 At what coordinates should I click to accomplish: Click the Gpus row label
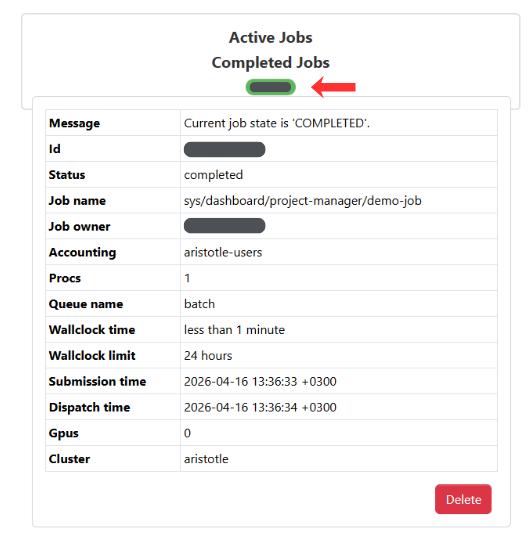(x=64, y=433)
